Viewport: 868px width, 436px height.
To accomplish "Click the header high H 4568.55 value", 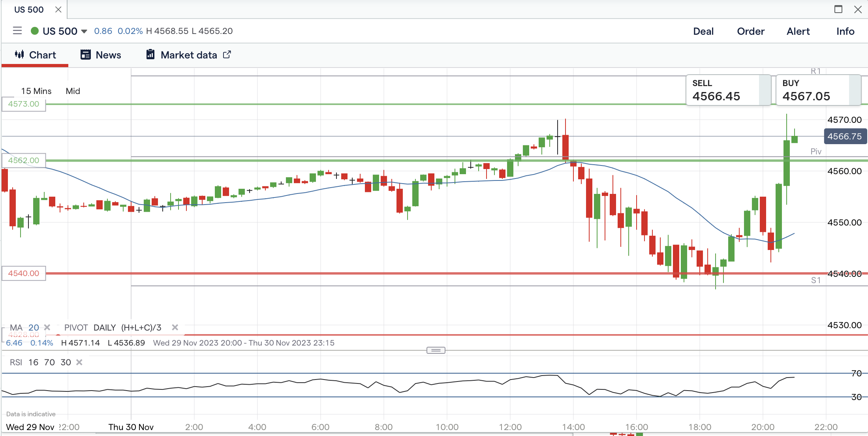I will [167, 31].
